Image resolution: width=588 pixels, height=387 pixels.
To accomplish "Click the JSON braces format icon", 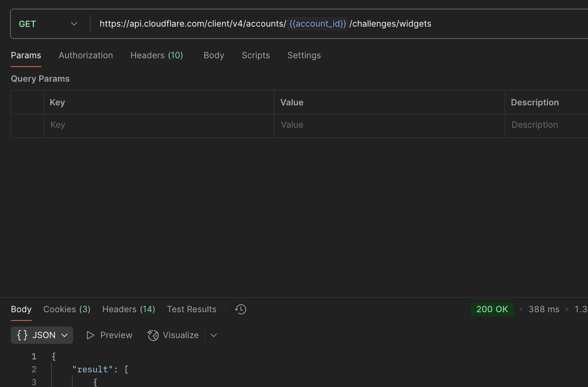I will [x=22, y=335].
